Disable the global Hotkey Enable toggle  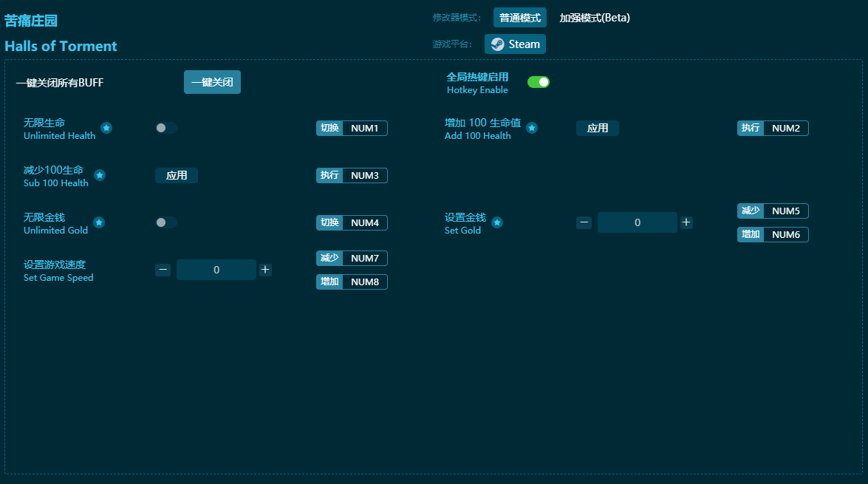point(538,82)
